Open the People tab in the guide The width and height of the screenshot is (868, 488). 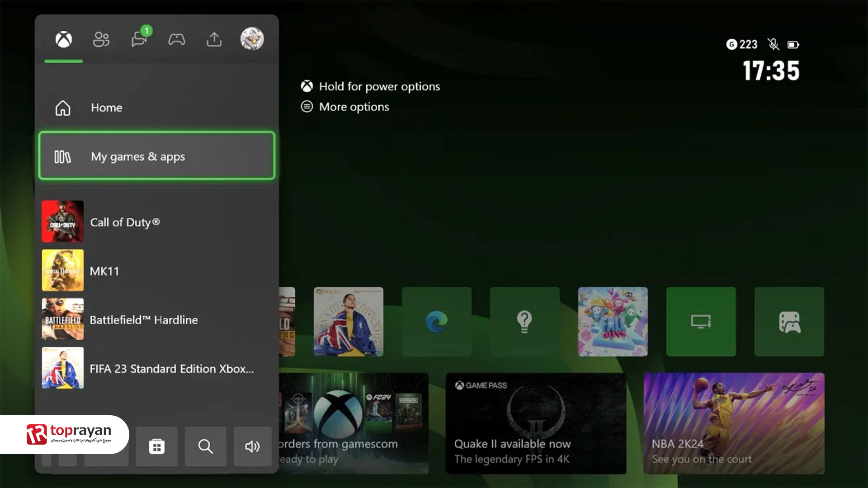[x=101, y=40]
